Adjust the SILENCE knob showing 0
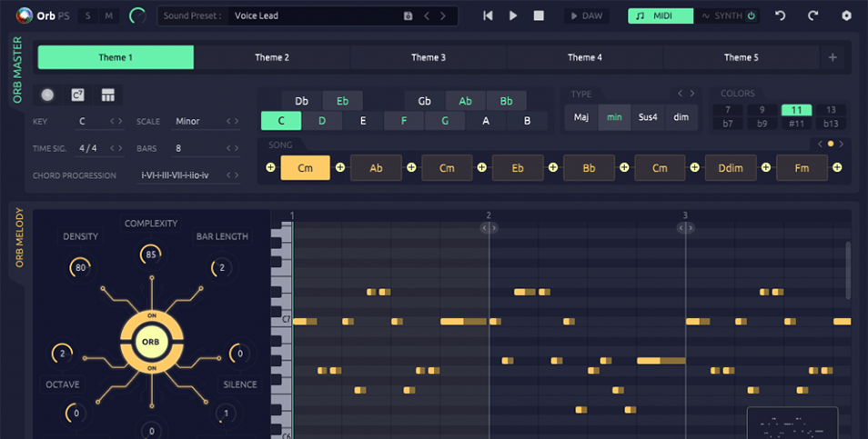Image resolution: width=868 pixels, height=439 pixels. point(239,354)
